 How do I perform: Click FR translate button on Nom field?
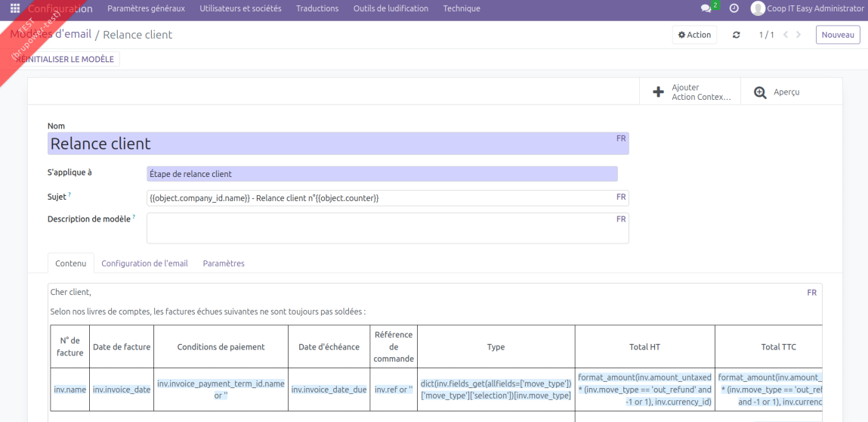(621, 138)
